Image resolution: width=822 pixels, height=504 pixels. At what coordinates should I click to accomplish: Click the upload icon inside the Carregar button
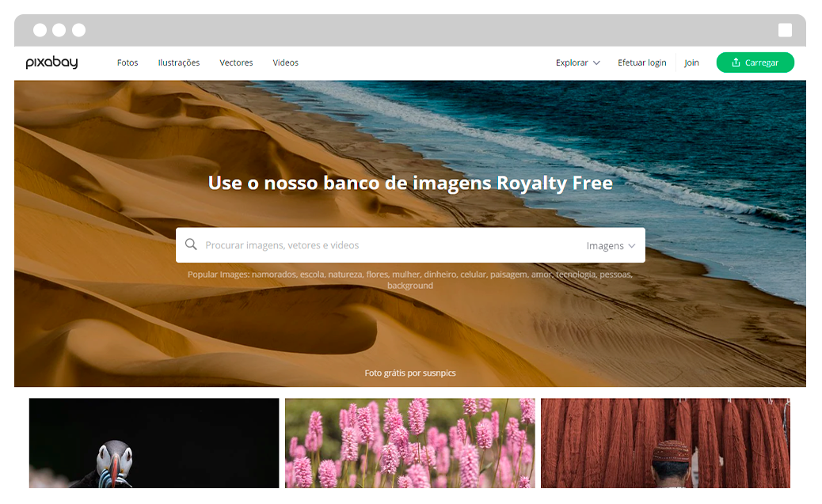point(736,62)
